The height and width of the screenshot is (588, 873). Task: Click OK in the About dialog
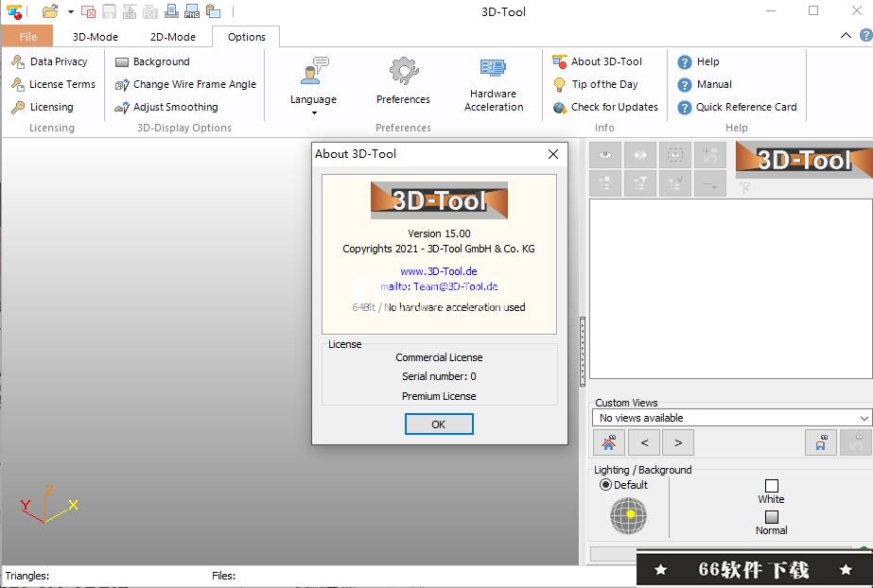439,424
